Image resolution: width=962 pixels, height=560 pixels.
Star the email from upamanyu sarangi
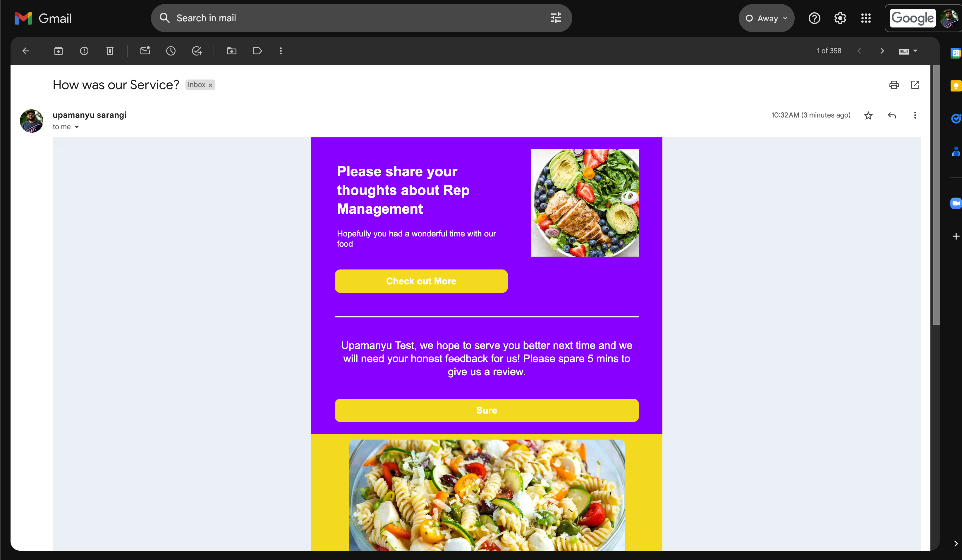point(868,115)
